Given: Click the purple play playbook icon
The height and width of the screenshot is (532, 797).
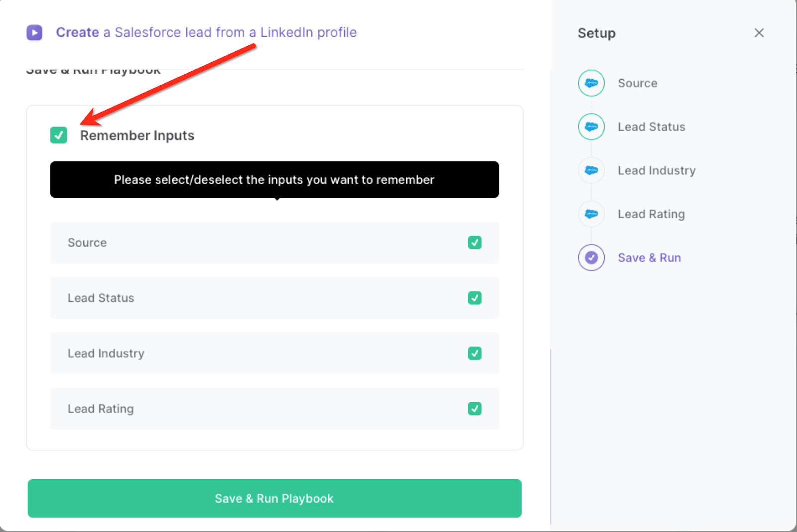Looking at the screenshot, I should (34, 32).
